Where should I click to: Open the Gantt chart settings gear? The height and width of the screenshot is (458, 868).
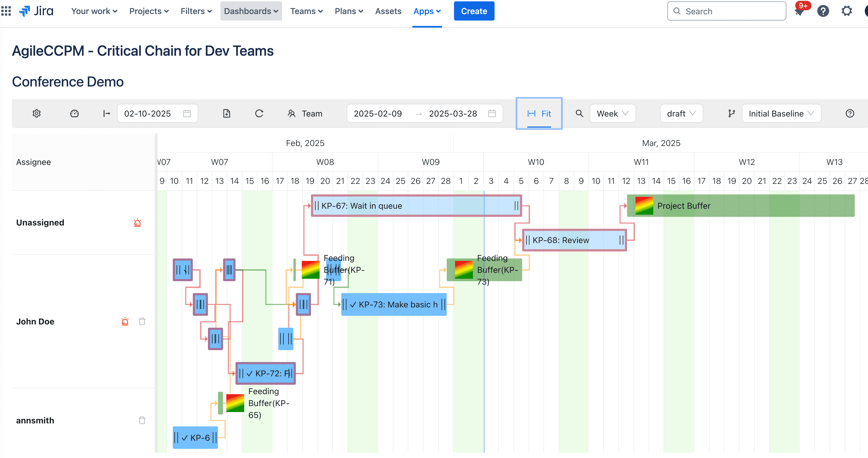(x=37, y=113)
